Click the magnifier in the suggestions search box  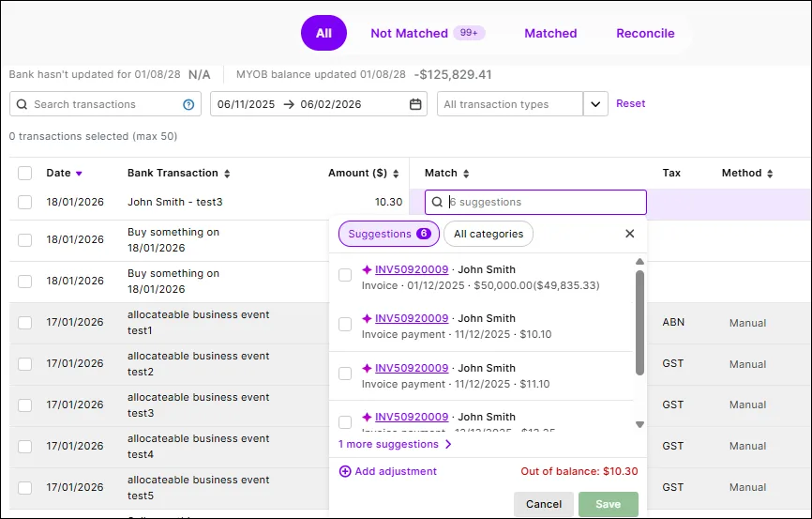438,202
